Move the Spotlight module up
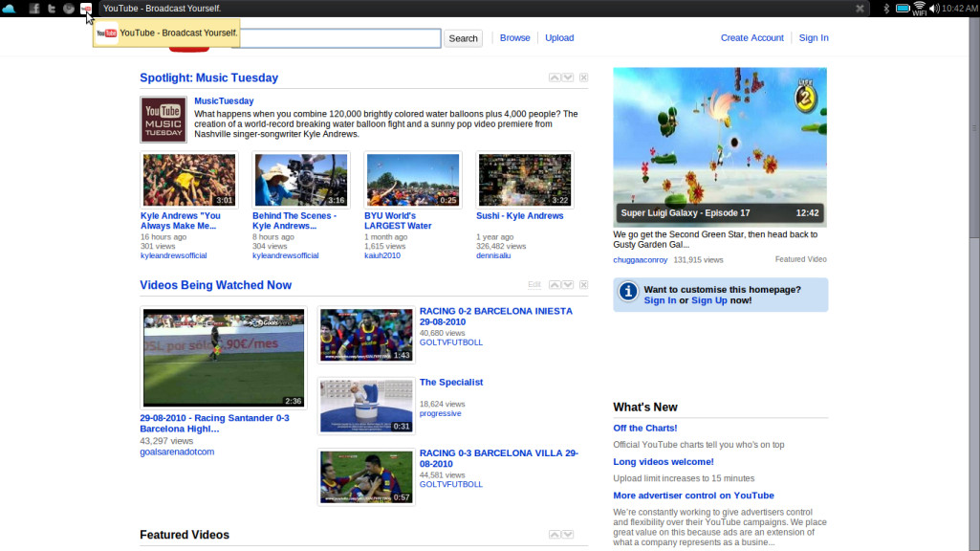The image size is (980, 551). click(555, 77)
